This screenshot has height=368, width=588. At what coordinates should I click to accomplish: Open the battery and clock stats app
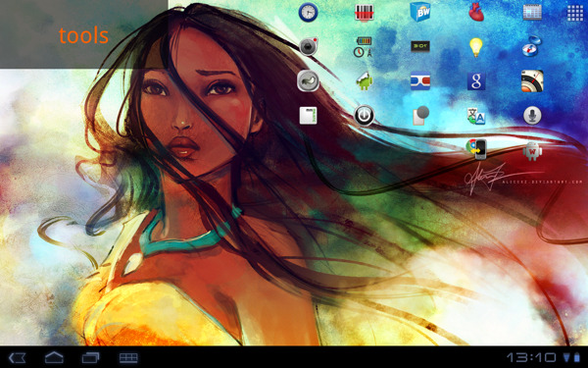coord(364,47)
